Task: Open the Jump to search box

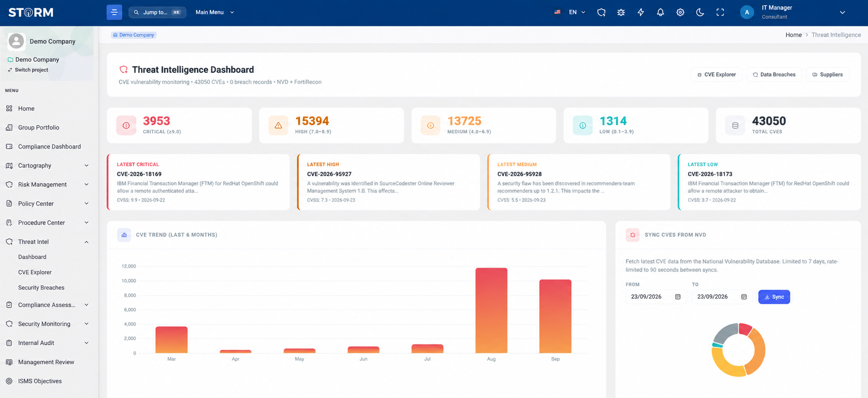Action: tap(157, 12)
